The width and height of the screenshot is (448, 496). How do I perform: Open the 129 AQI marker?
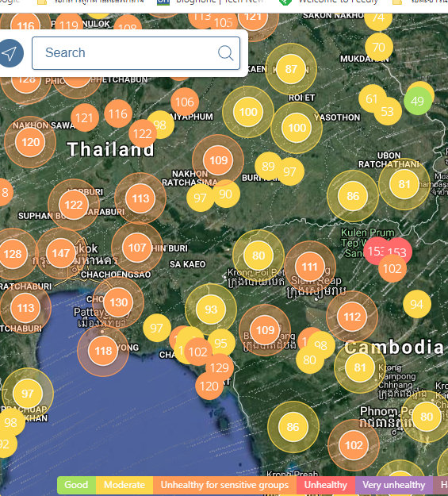220,367
